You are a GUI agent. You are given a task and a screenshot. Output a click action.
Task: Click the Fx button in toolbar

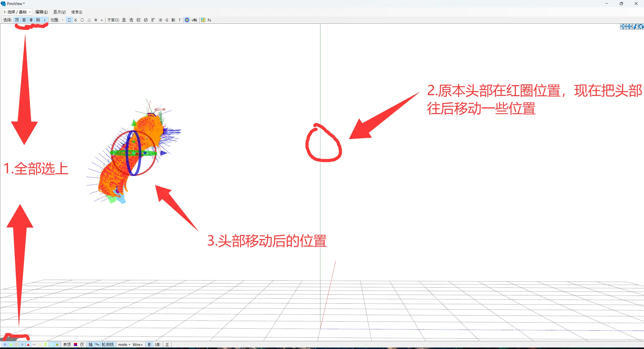click(209, 20)
